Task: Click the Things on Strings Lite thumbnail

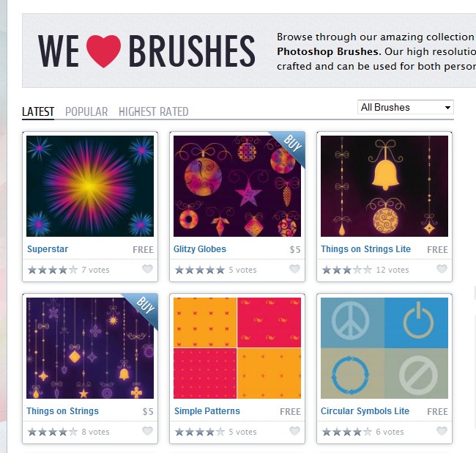Action: point(384,186)
